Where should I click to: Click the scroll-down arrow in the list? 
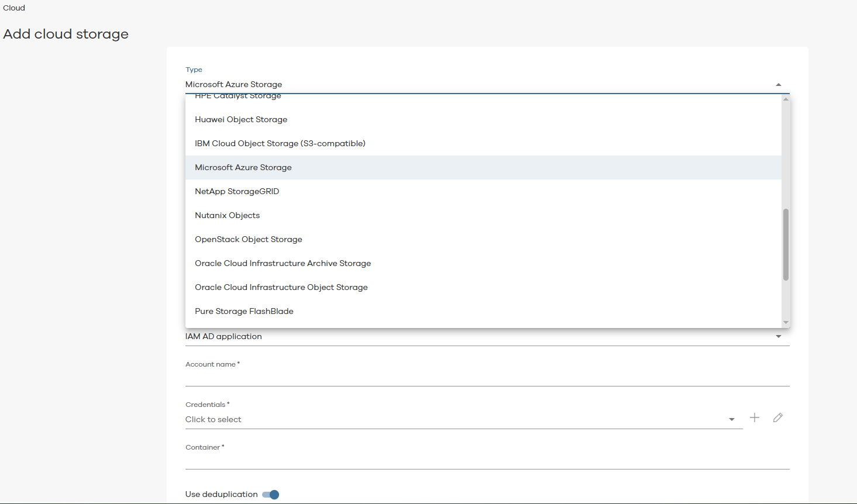[786, 323]
